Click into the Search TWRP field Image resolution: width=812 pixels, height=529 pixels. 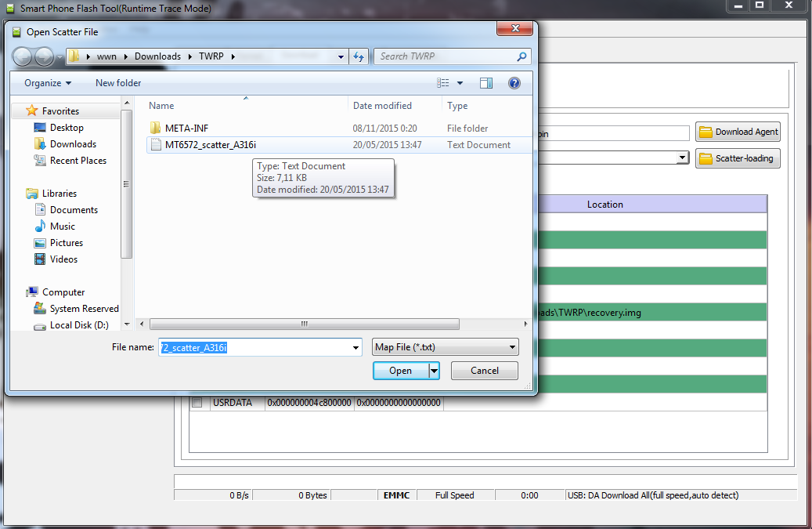[x=446, y=56]
